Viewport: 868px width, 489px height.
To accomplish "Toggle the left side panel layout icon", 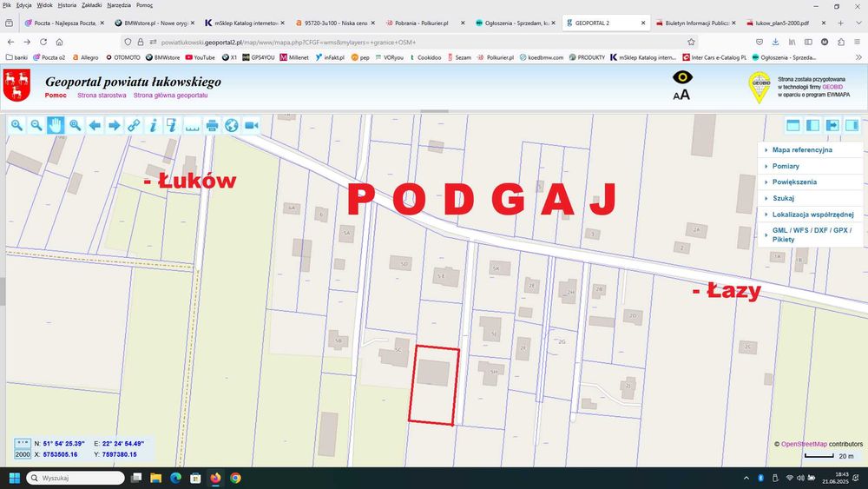I will (x=812, y=126).
